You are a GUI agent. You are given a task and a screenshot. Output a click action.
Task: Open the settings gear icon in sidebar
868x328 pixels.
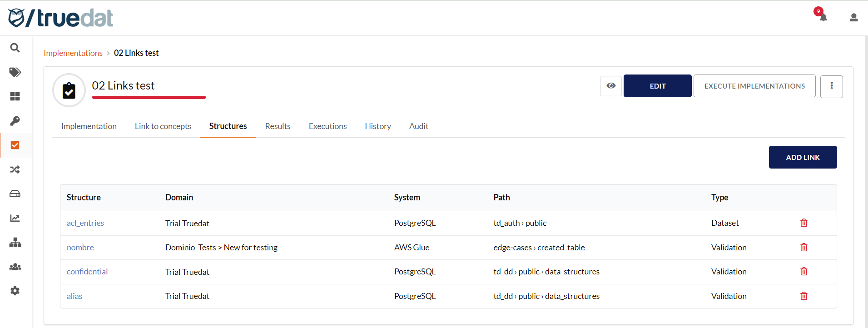(15, 291)
